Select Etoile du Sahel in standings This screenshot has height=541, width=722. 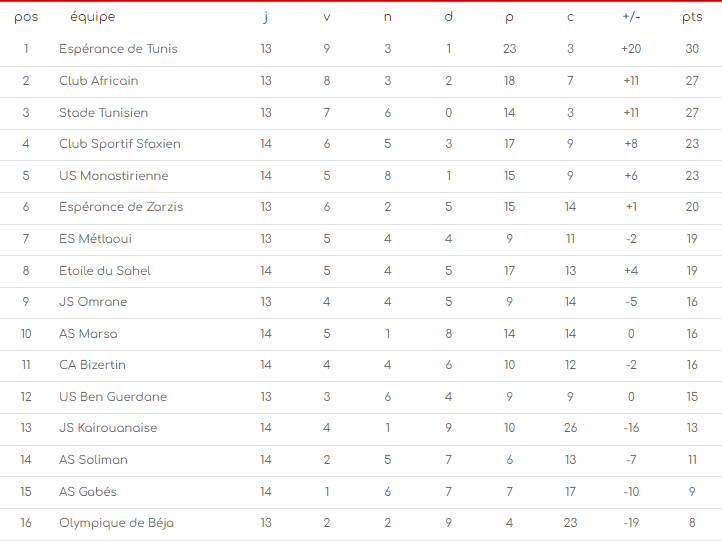pos(105,271)
